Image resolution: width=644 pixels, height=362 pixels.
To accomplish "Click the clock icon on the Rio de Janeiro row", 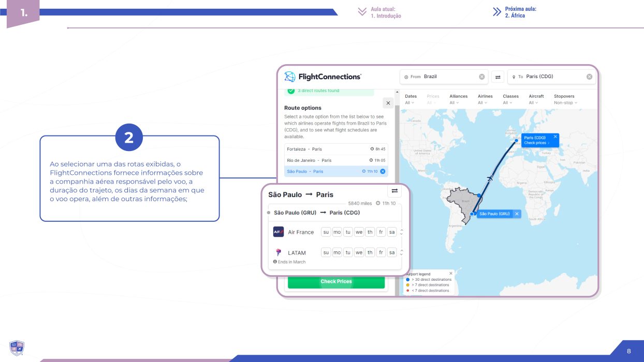I will pyautogui.click(x=372, y=160).
